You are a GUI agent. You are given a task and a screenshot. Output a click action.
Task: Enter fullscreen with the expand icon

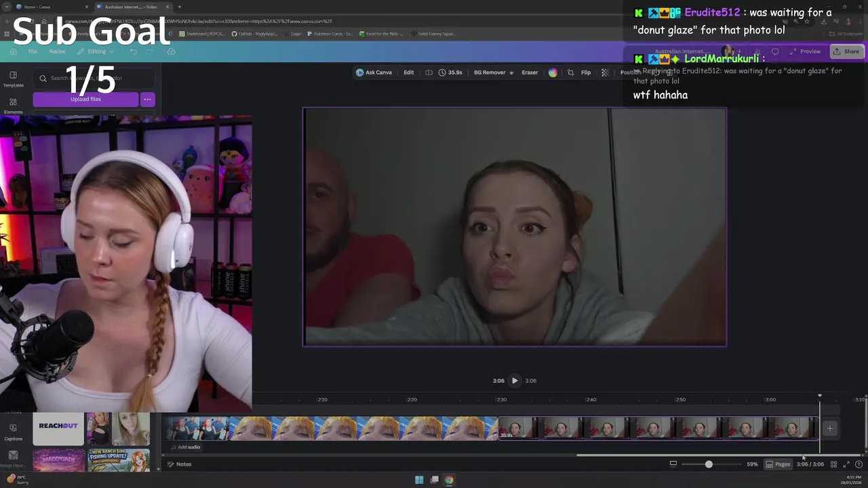tap(846, 464)
